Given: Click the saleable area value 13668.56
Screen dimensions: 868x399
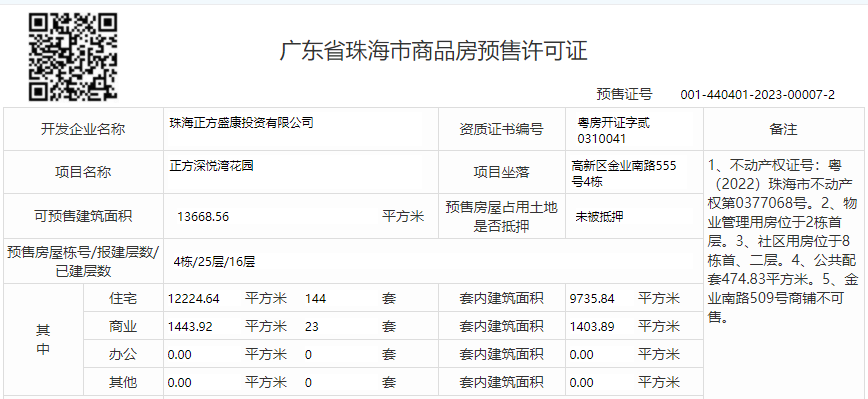Looking at the screenshot, I should point(203,216).
